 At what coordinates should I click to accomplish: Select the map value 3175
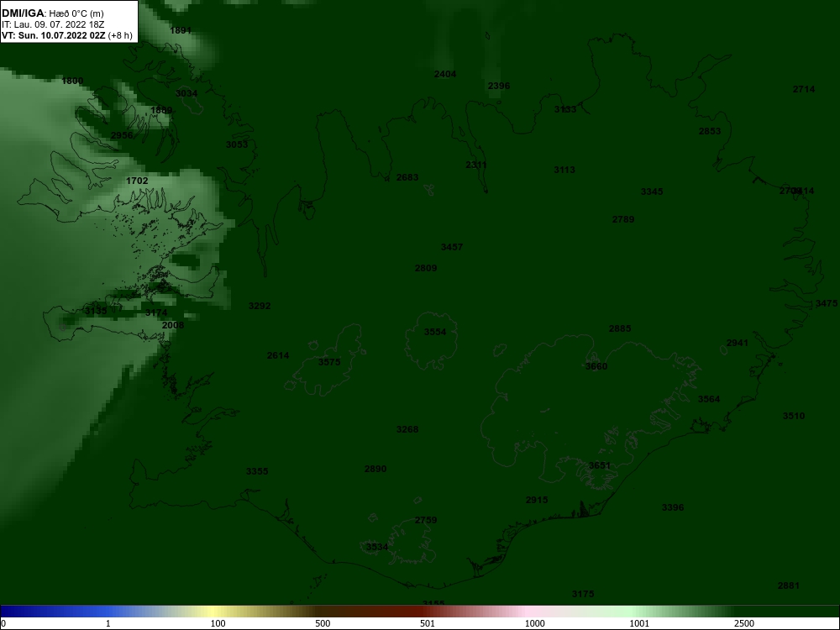(583, 594)
